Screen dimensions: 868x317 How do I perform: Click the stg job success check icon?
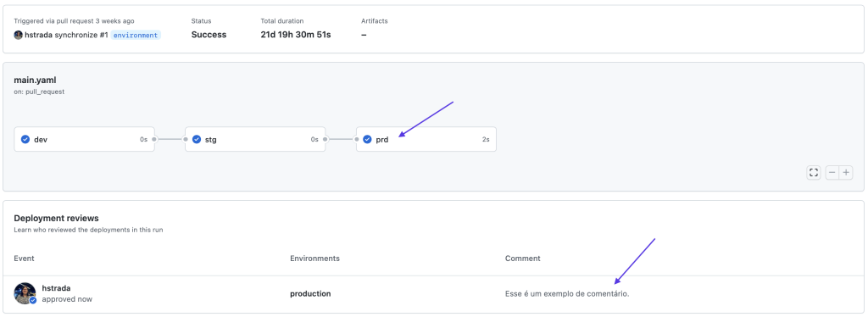pos(196,139)
